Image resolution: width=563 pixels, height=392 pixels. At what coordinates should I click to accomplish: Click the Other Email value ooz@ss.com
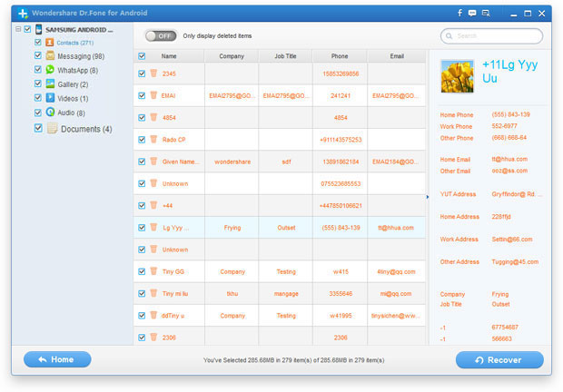point(509,171)
